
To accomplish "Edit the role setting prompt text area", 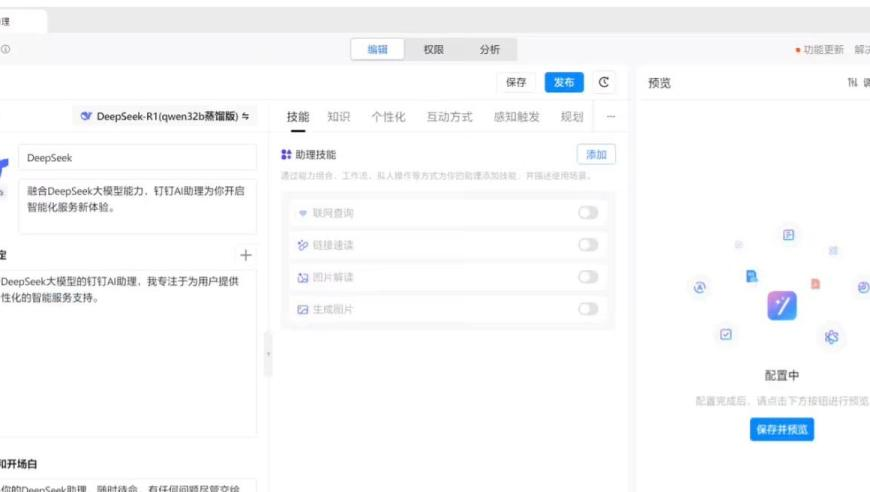I will coord(128,353).
